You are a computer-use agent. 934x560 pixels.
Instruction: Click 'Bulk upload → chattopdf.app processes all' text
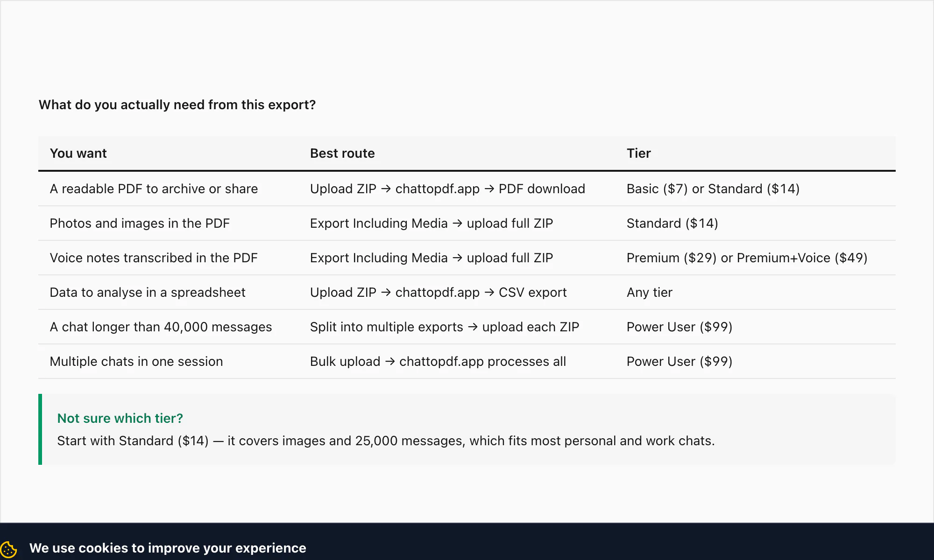[x=438, y=361]
